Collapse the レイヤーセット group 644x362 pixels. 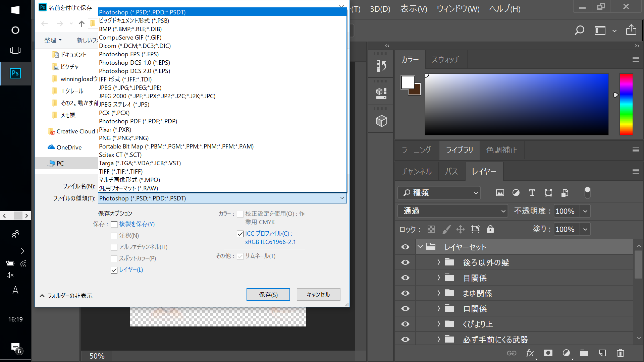[x=420, y=247]
